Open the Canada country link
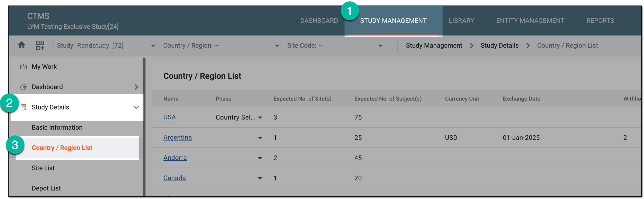644x199 pixels. click(x=174, y=178)
